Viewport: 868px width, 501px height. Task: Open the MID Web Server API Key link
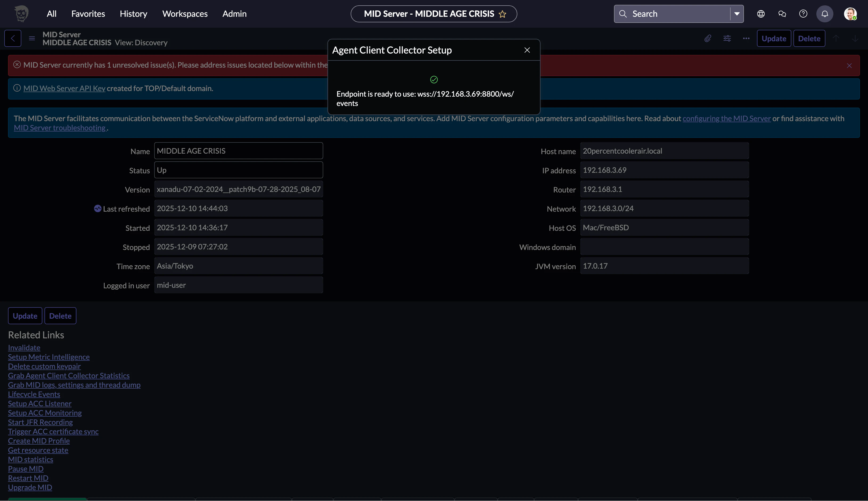coord(64,88)
